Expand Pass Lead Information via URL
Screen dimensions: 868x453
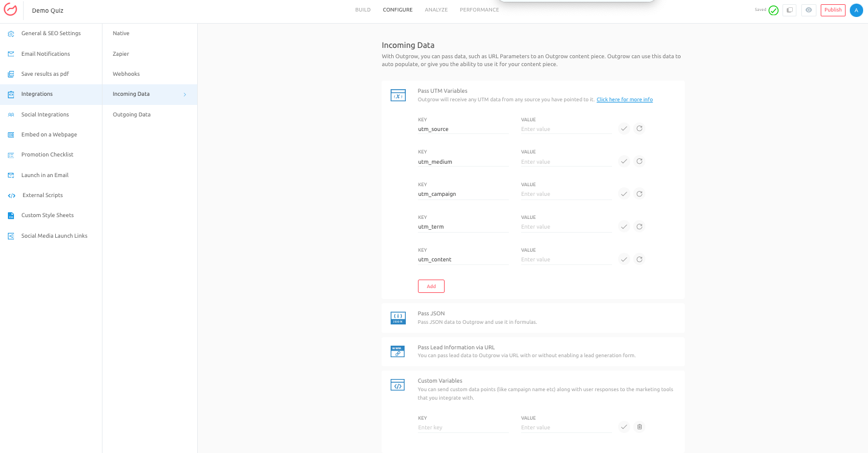533,352
